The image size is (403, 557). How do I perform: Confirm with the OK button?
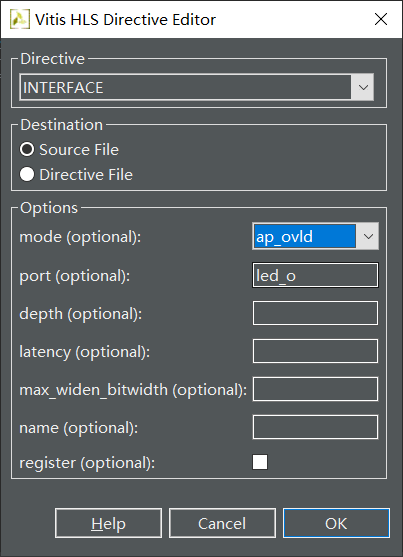(x=336, y=523)
